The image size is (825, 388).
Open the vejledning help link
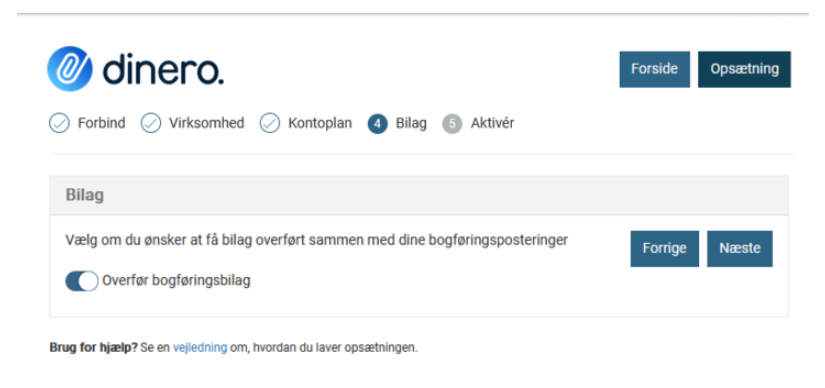click(x=200, y=348)
